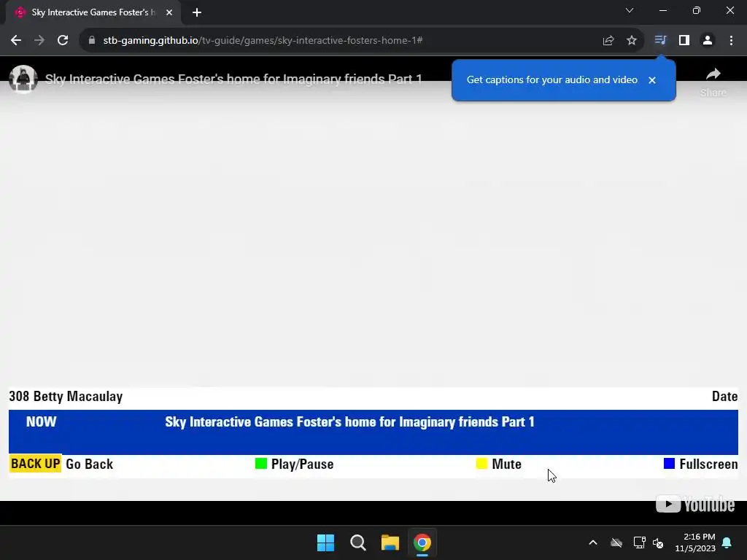Click the Chrome taskbar icon
Image resolution: width=747 pixels, height=560 pixels.
422,542
